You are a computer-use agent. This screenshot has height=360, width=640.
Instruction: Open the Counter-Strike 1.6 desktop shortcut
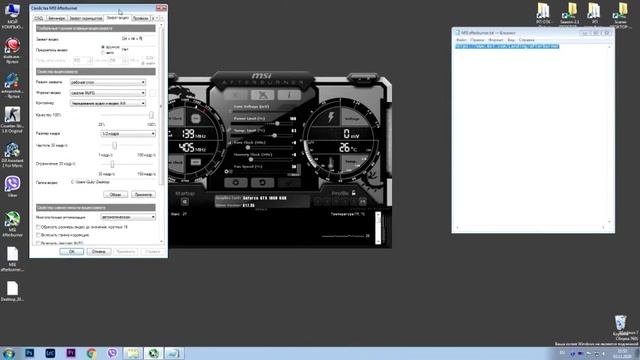pyautogui.click(x=12, y=119)
